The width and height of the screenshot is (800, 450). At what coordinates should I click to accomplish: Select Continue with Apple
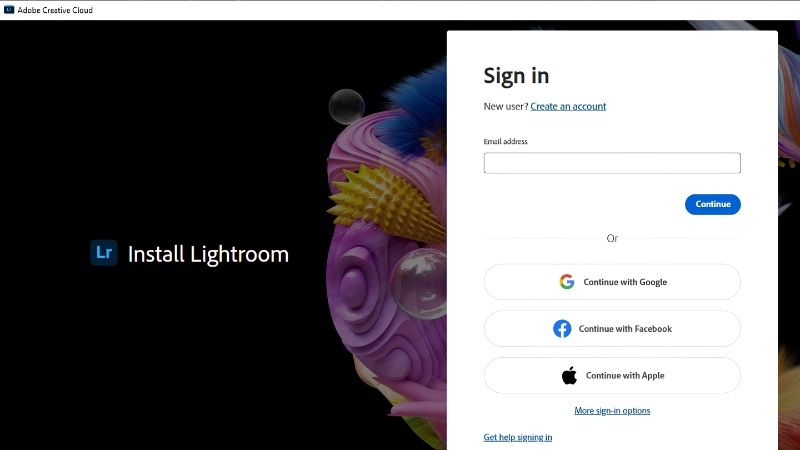(x=612, y=376)
